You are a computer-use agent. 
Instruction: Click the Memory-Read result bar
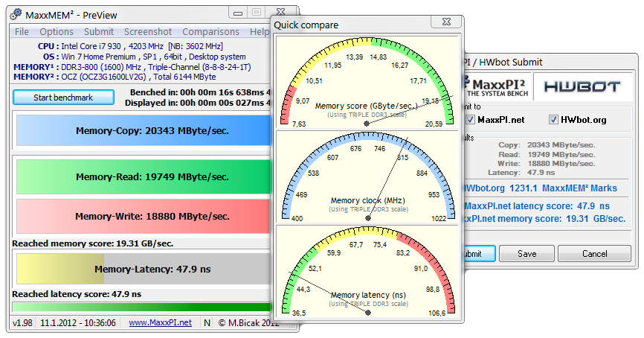[x=144, y=176]
